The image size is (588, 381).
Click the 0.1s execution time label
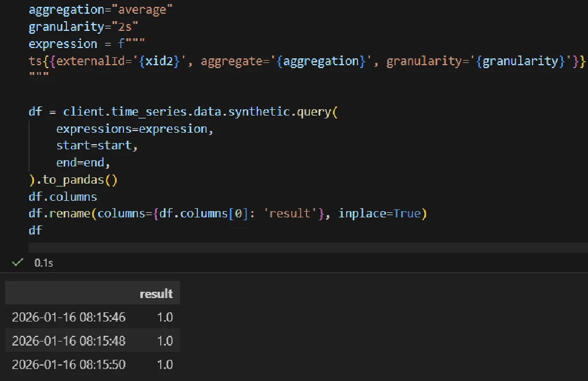click(43, 263)
